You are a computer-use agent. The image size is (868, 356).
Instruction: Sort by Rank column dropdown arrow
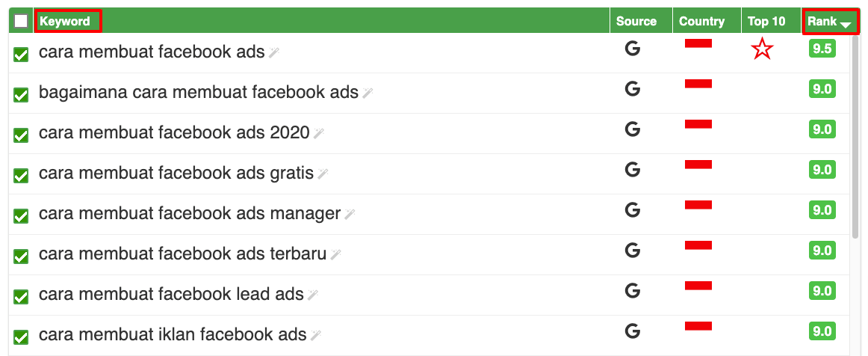(846, 23)
